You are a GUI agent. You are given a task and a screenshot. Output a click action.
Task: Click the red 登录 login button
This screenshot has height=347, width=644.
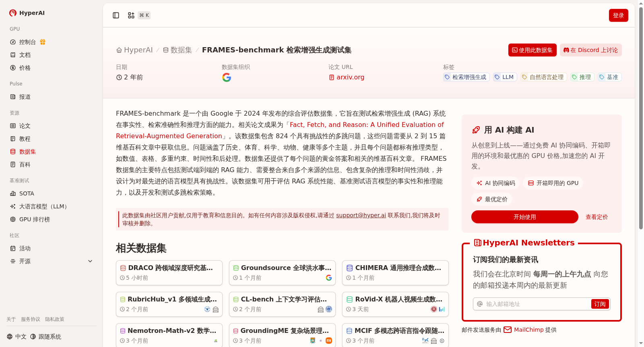point(618,15)
